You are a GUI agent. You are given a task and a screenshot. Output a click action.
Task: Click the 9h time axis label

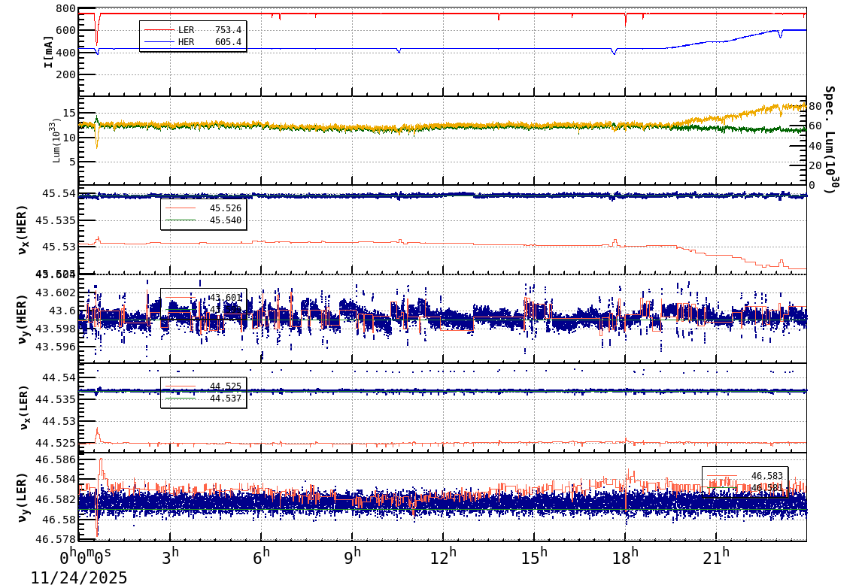pyautogui.click(x=352, y=556)
